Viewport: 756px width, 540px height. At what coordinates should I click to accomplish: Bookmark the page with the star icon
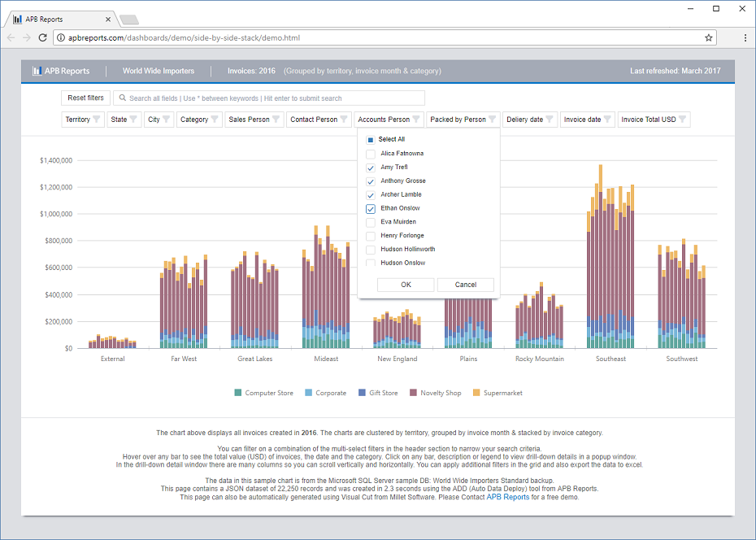pyautogui.click(x=708, y=37)
